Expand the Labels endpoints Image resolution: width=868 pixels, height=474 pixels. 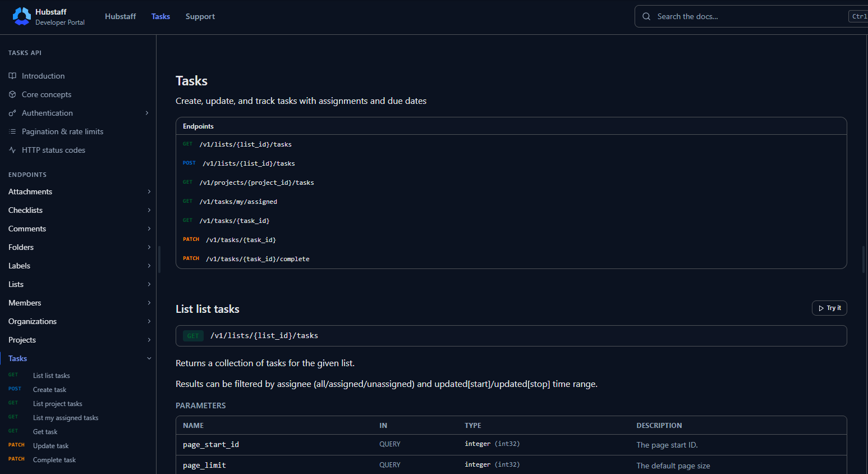click(149, 266)
